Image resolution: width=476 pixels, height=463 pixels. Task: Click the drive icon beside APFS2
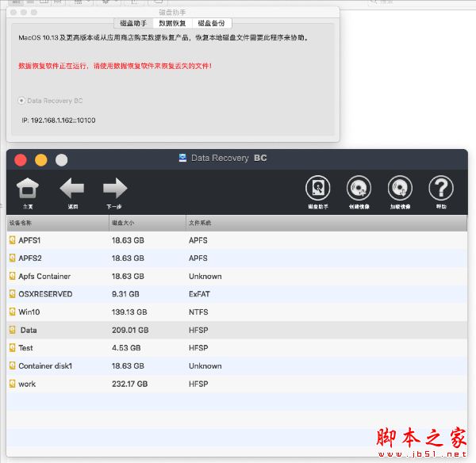click(12, 258)
